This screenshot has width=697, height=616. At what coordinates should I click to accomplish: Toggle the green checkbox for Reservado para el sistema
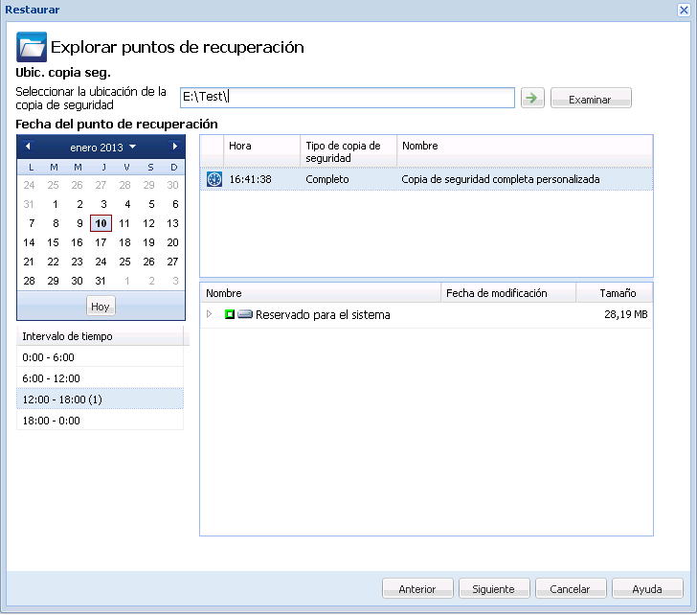point(230,314)
